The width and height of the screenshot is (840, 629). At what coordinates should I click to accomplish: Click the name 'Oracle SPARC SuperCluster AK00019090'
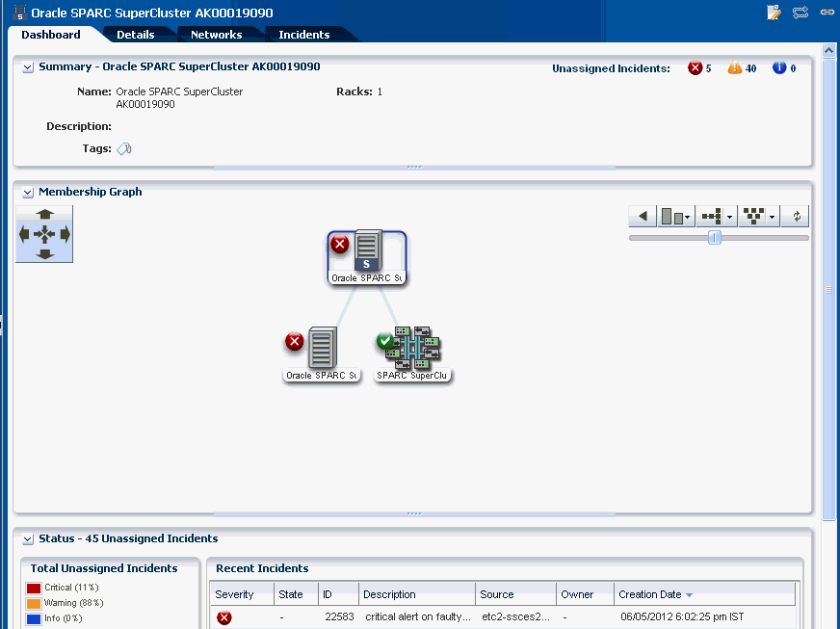coord(179,98)
